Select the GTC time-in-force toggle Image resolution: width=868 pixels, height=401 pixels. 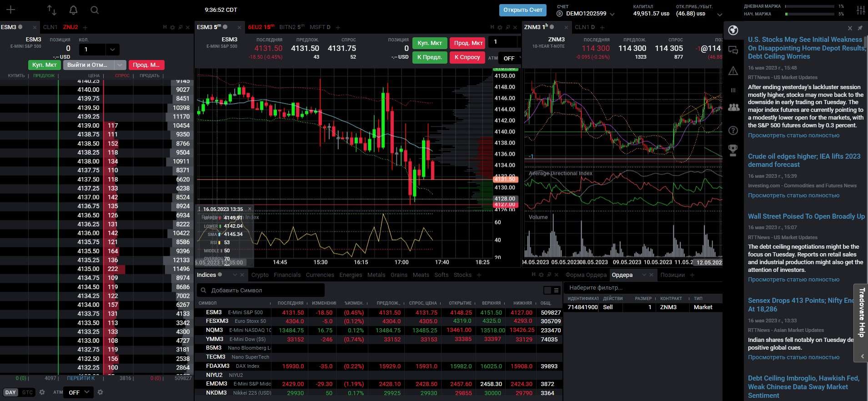(27, 392)
